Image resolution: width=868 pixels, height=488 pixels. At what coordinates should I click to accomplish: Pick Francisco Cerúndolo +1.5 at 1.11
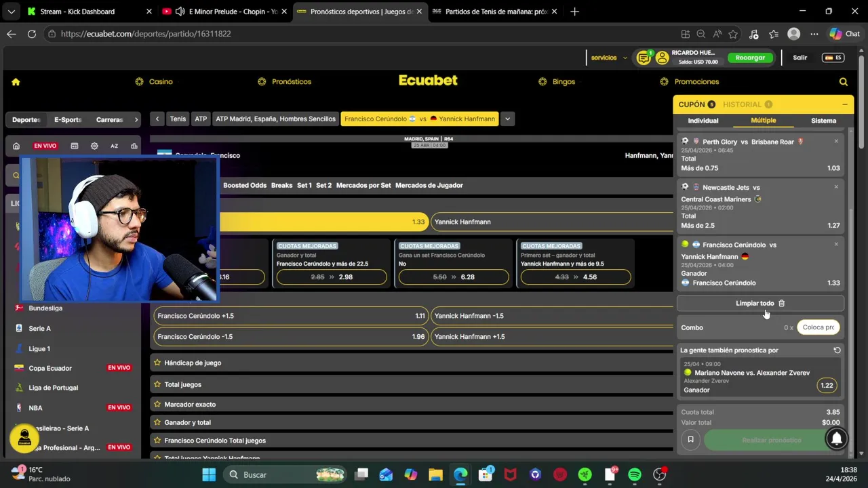[x=290, y=316]
